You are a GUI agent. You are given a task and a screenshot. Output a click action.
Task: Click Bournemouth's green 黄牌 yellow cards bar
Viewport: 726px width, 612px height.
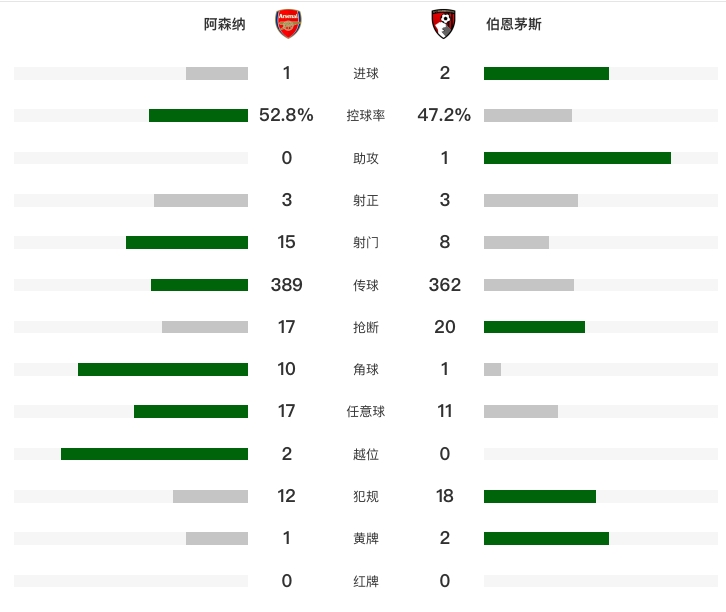click(546, 538)
